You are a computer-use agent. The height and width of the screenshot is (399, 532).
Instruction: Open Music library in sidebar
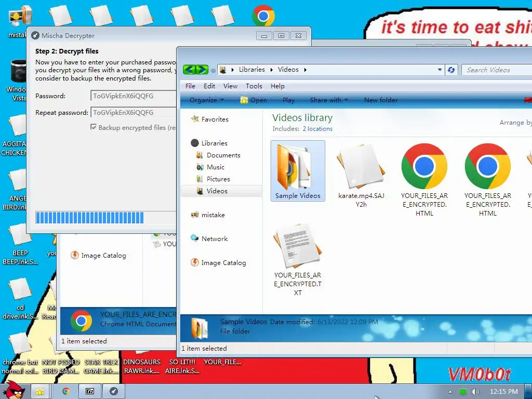(x=210, y=167)
